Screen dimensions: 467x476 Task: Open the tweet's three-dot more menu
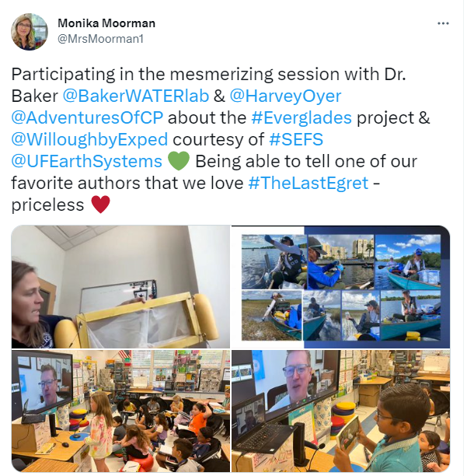(443, 23)
